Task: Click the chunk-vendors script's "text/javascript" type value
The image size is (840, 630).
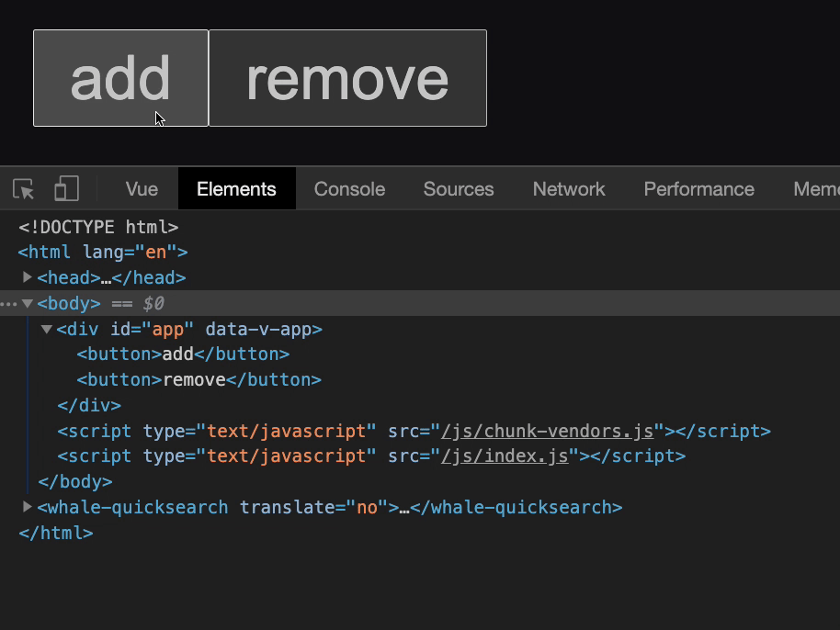Action: coord(286,431)
